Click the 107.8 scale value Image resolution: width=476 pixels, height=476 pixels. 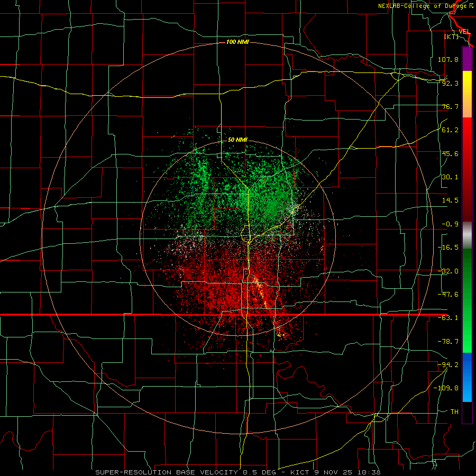tap(448, 59)
